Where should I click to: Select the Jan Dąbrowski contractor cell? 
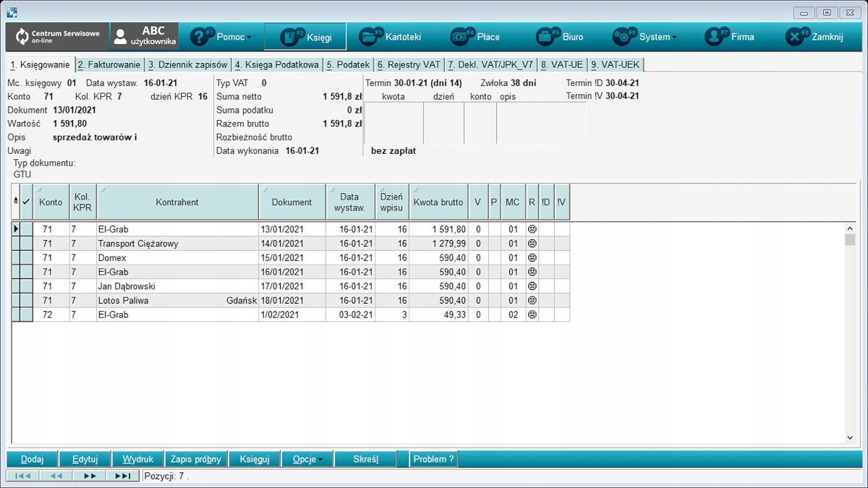tap(177, 286)
